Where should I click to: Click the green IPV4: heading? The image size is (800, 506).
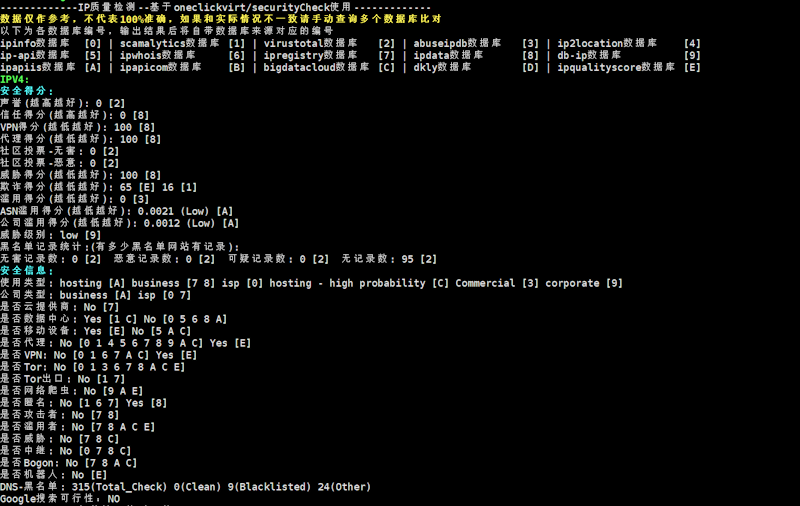[15, 79]
